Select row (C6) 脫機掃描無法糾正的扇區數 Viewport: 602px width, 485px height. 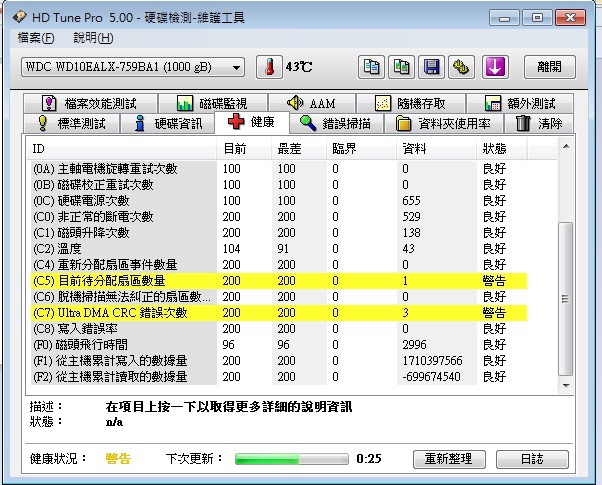coord(279,297)
